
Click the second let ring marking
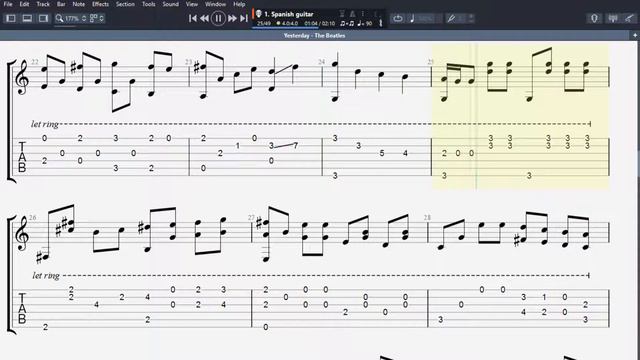(x=46, y=276)
